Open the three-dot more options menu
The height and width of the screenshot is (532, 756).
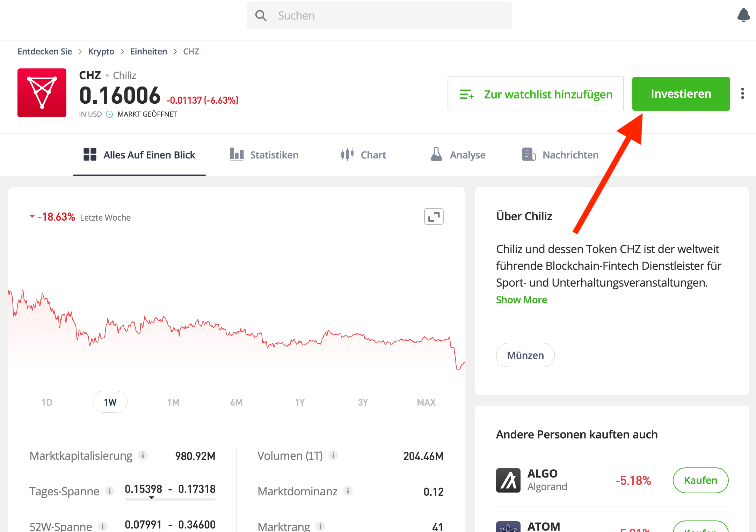point(743,94)
